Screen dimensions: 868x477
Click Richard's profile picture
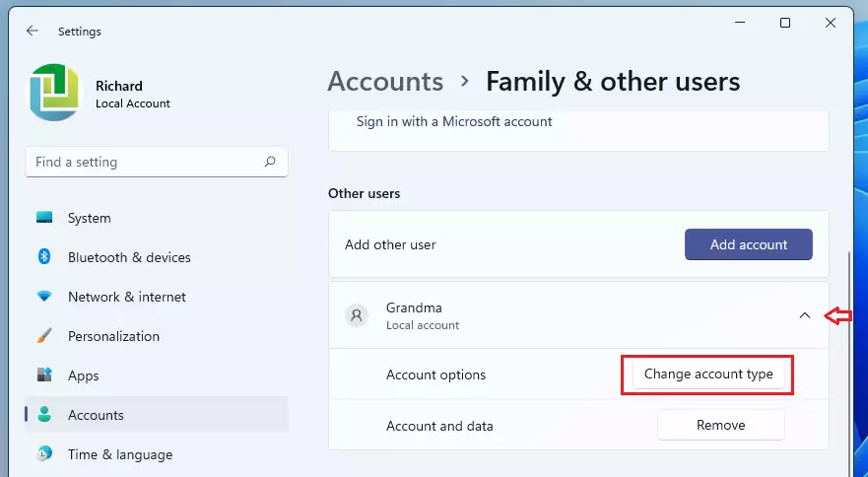point(54,93)
